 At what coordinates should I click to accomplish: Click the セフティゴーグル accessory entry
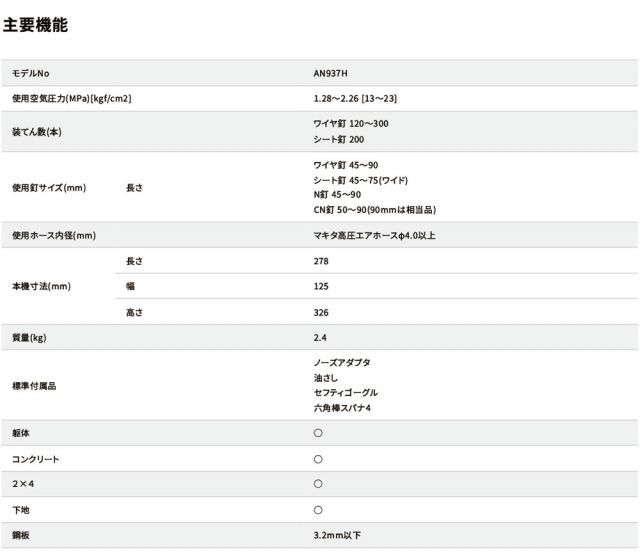pos(346,393)
